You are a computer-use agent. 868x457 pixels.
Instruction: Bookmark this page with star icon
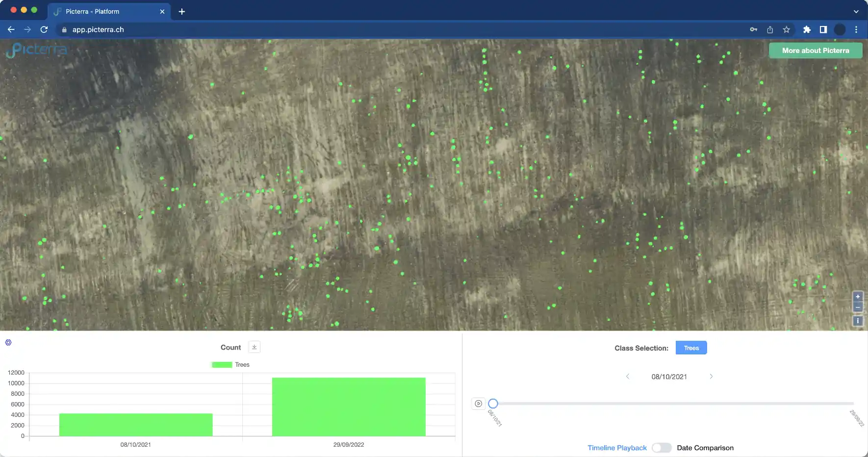tap(786, 29)
